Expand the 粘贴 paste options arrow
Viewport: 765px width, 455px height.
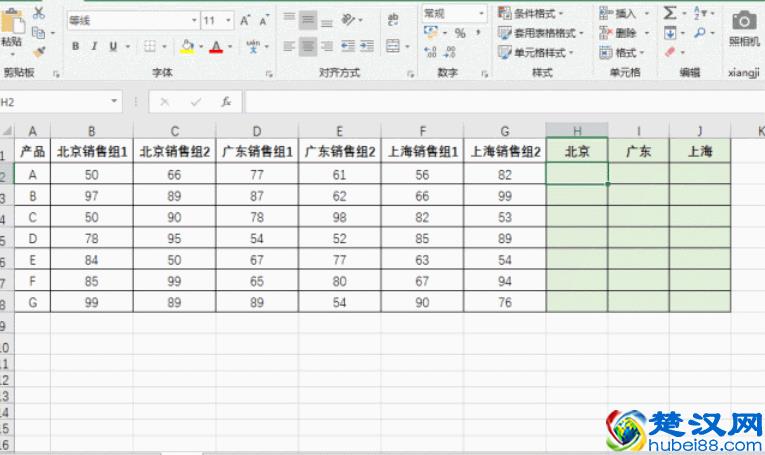[x=12, y=54]
